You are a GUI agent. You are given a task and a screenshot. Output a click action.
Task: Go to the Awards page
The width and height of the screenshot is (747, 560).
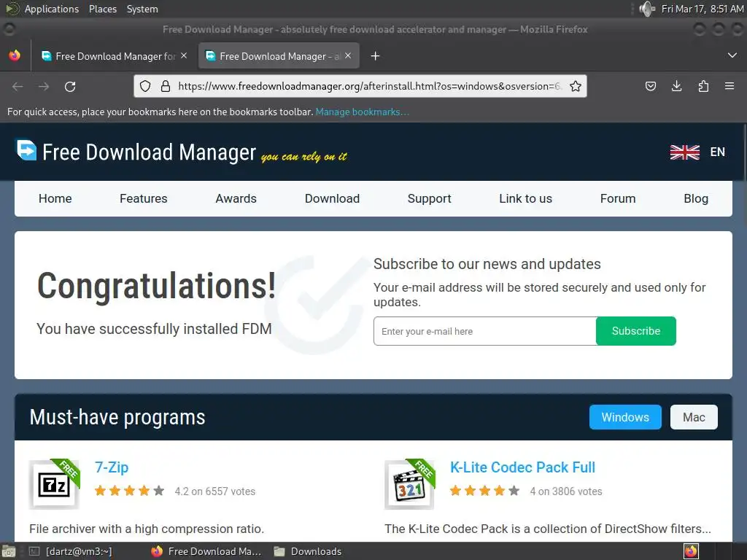[x=236, y=198]
